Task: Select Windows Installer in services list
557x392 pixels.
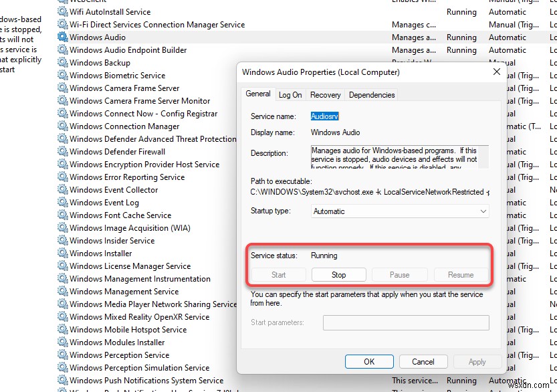Action: pyautogui.click(x=100, y=253)
